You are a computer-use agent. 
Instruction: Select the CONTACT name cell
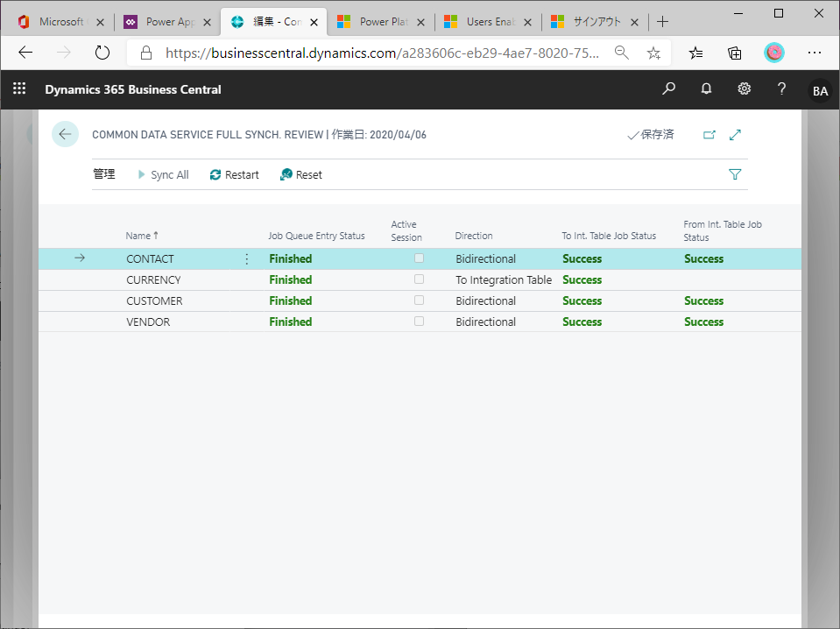point(150,258)
